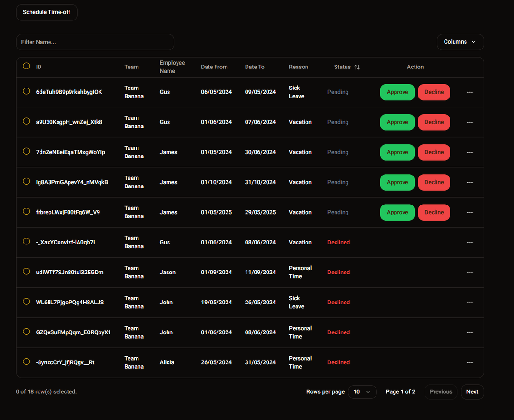Toggle select-all checkbox in table header
Screen dimensions: 514x420
26,66
